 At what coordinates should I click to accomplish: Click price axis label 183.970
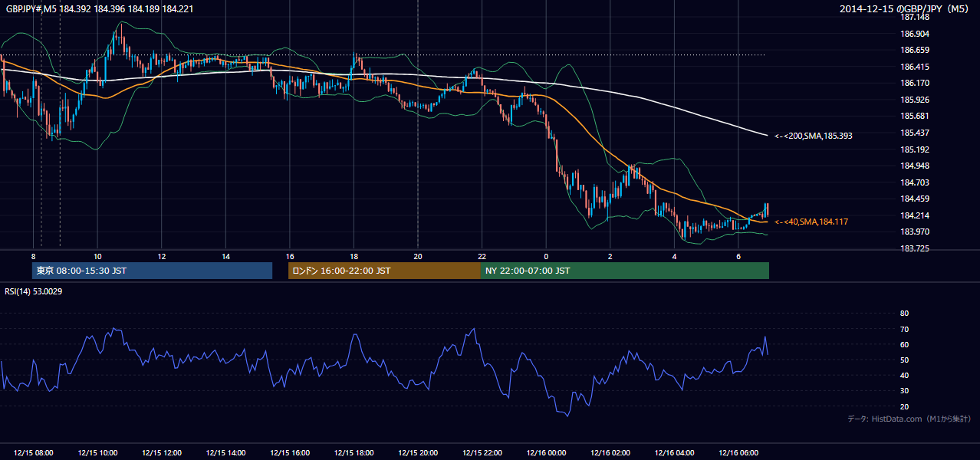pos(914,232)
